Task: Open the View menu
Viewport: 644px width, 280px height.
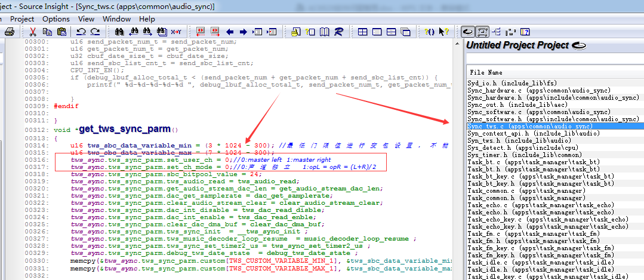Action: 87,19
